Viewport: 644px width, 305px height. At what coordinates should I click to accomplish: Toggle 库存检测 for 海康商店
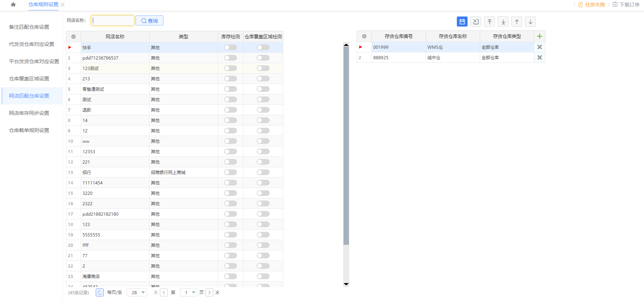tap(231, 276)
